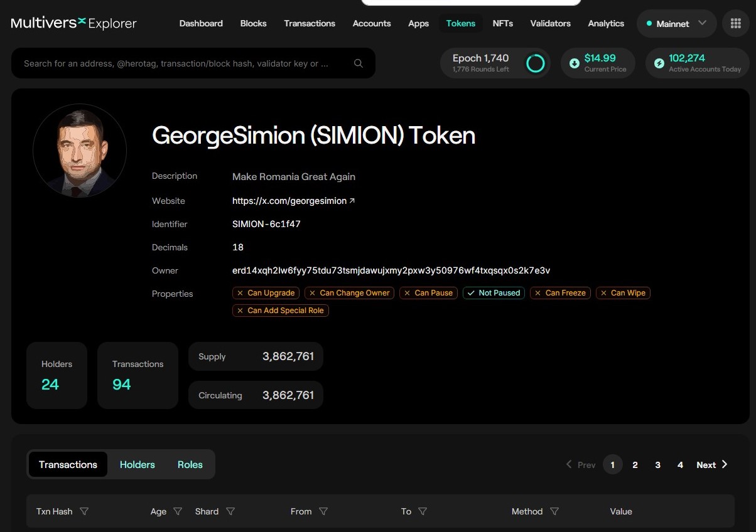Click the Supply 3,862,761 value

(288, 356)
